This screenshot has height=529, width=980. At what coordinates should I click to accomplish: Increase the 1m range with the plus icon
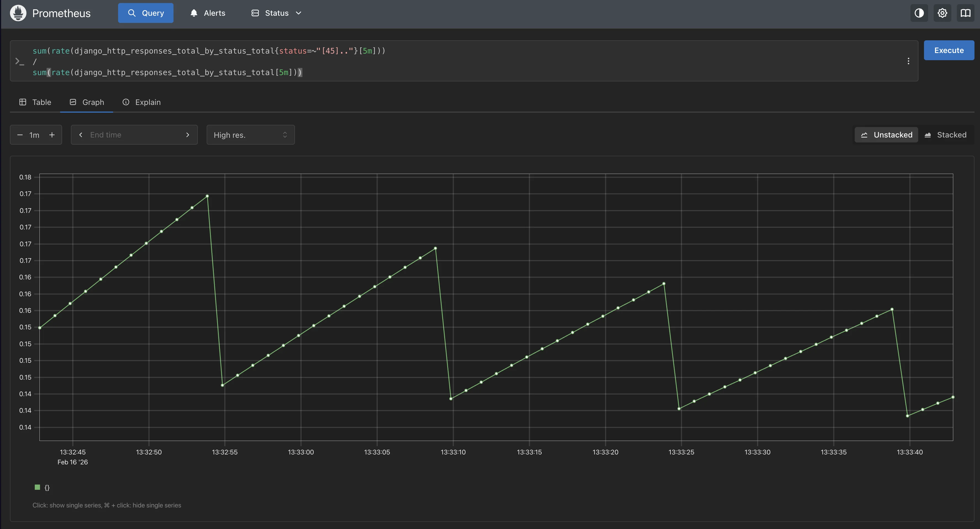[52, 135]
